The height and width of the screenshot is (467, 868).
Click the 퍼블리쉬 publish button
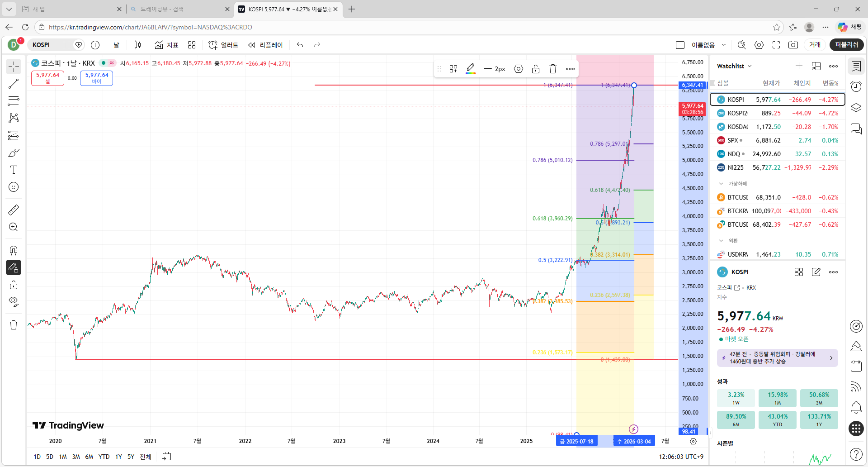(x=846, y=45)
